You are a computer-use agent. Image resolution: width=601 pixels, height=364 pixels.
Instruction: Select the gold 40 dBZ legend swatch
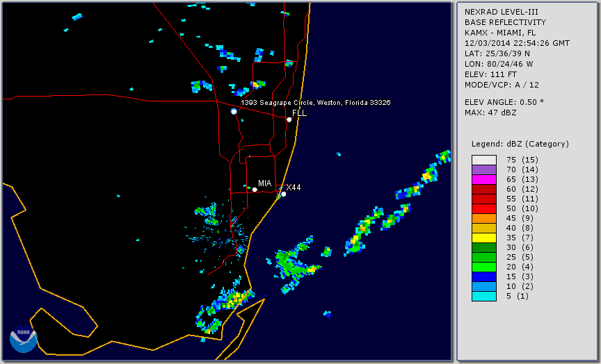tap(483, 228)
